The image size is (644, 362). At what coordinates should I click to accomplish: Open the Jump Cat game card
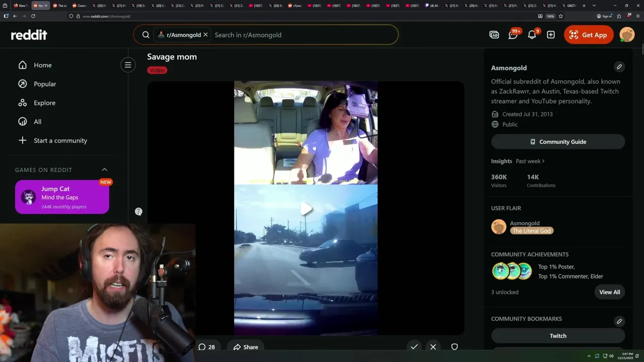pyautogui.click(x=62, y=197)
